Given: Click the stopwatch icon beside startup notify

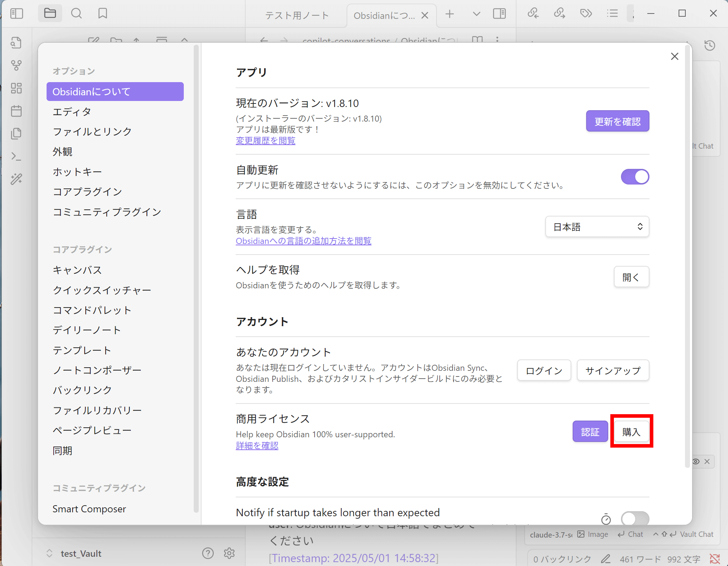Looking at the screenshot, I should tap(606, 519).
